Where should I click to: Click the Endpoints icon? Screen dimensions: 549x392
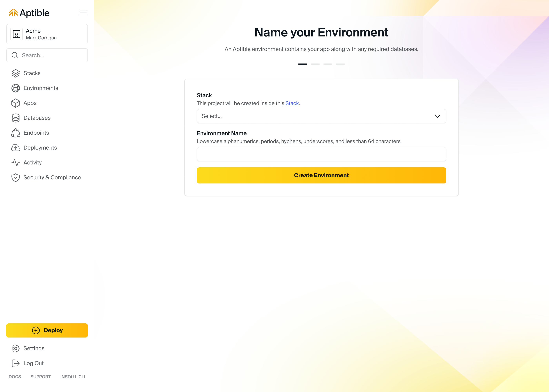point(16,133)
